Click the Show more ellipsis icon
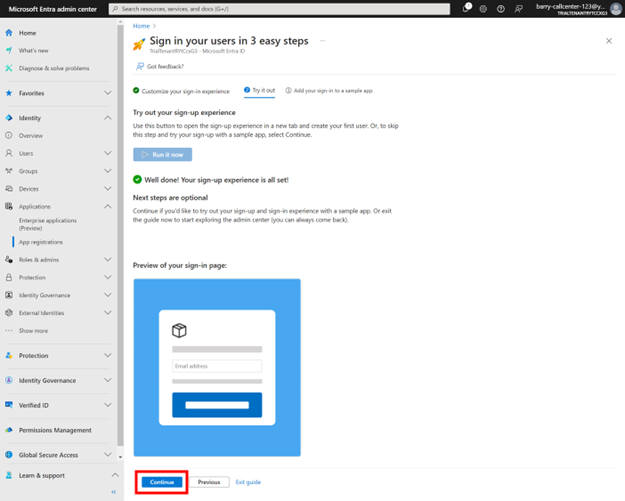This screenshot has width=625, height=501. [9, 330]
